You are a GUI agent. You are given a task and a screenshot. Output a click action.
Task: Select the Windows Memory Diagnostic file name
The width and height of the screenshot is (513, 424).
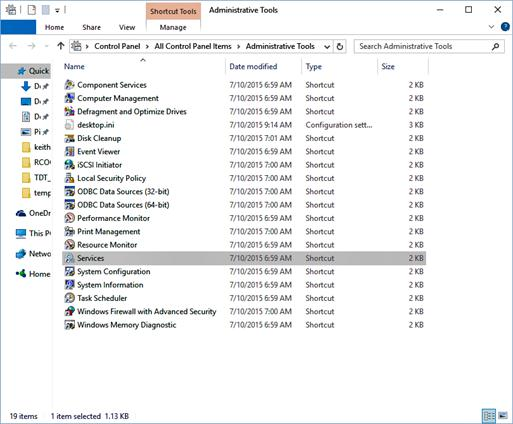[127, 325]
